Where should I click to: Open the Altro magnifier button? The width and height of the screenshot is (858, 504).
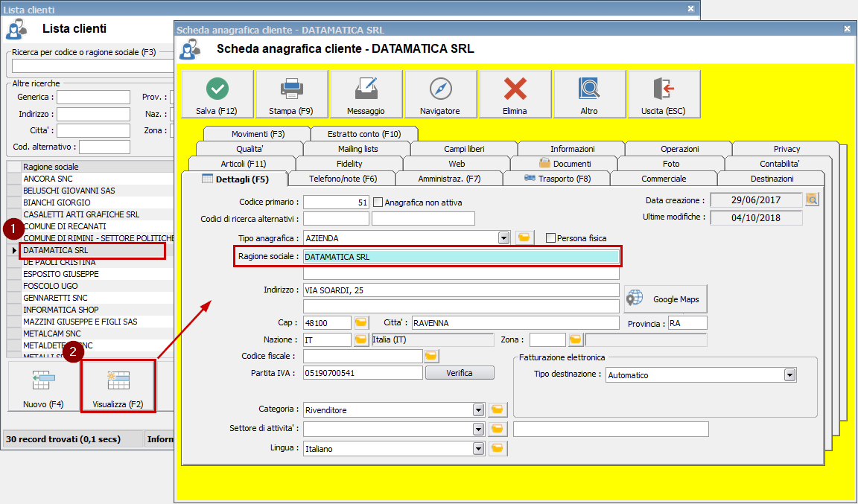click(x=589, y=94)
